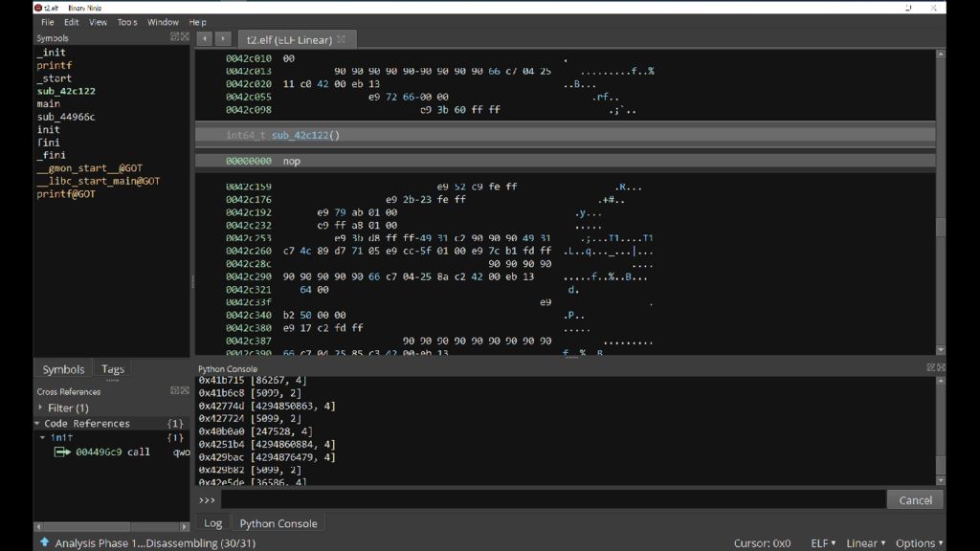The width and height of the screenshot is (980, 551).
Task: Open the Tools menu
Action: click(x=127, y=22)
